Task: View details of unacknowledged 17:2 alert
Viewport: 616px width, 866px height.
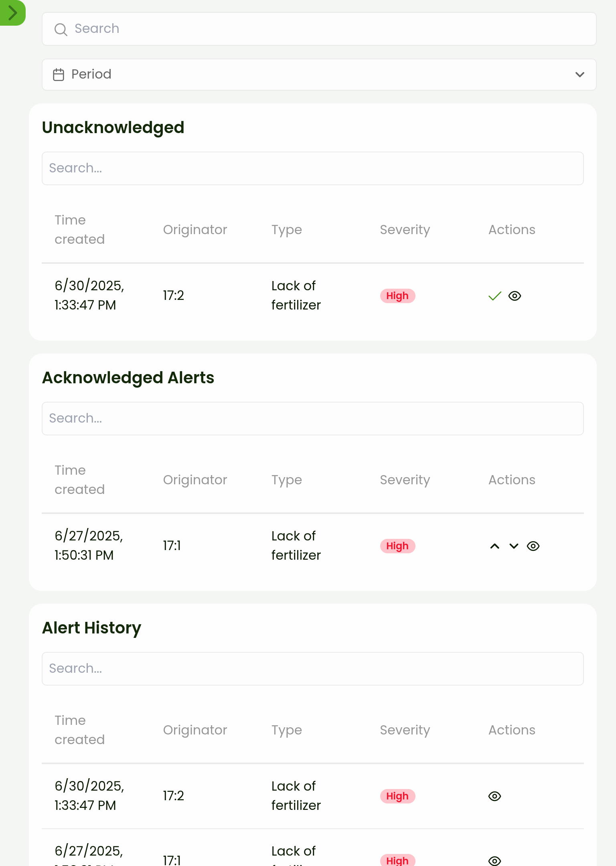Action: point(515,296)
